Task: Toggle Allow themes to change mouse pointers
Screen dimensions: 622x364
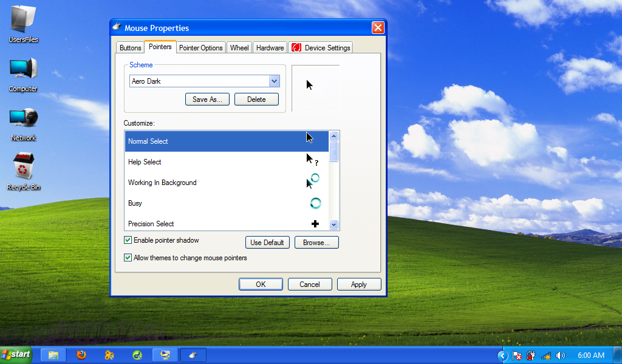Action: click(128, 257)
